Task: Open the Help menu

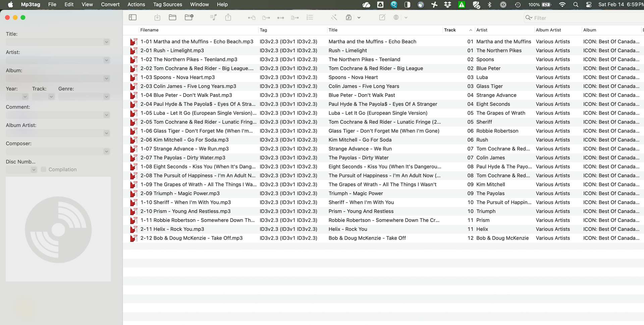Action: (x=222, y=5)
